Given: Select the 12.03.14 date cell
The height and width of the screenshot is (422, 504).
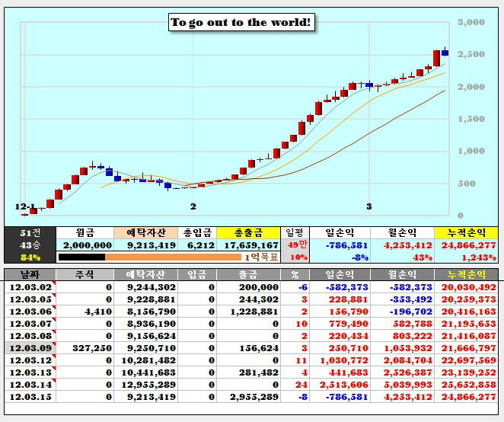Looking at the screenshot, I should 28,384.
